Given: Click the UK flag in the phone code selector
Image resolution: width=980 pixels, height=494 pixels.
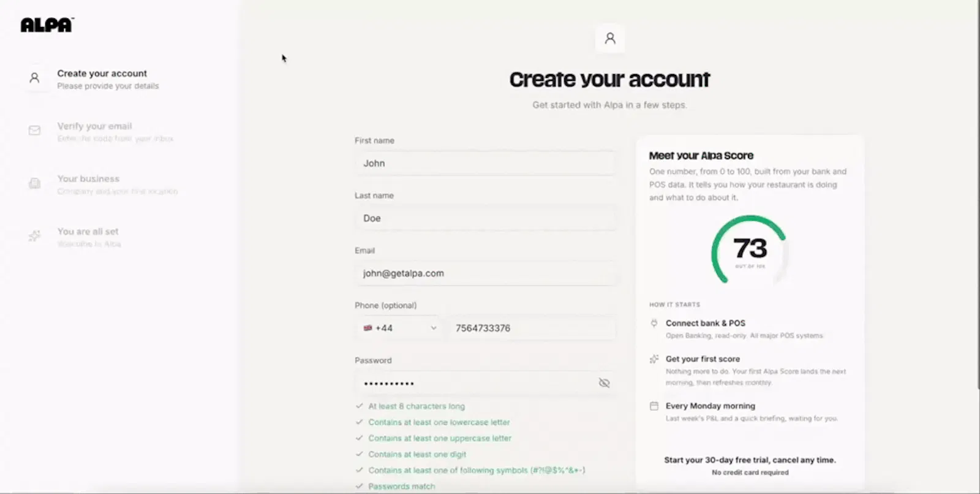Looking at the screenshot, I should click(367, 328).
